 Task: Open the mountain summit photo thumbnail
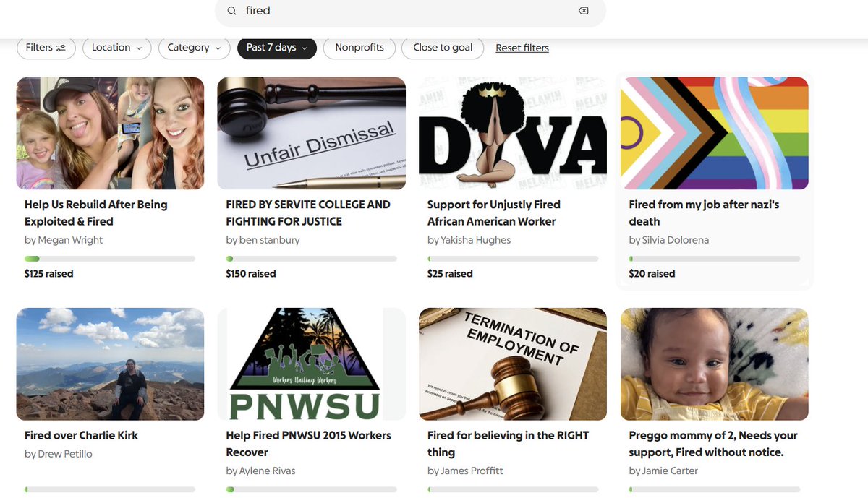click(110, 364)
